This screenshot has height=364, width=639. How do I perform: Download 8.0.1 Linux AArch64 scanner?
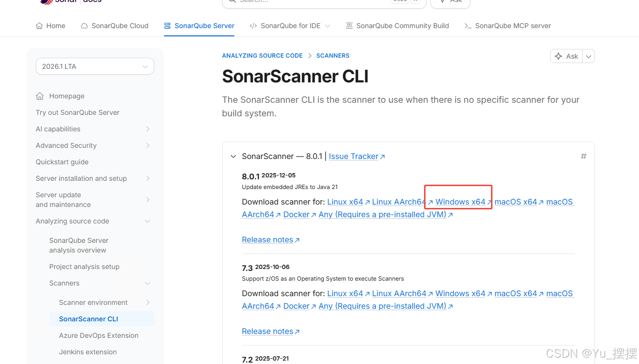tap(399, 202)
